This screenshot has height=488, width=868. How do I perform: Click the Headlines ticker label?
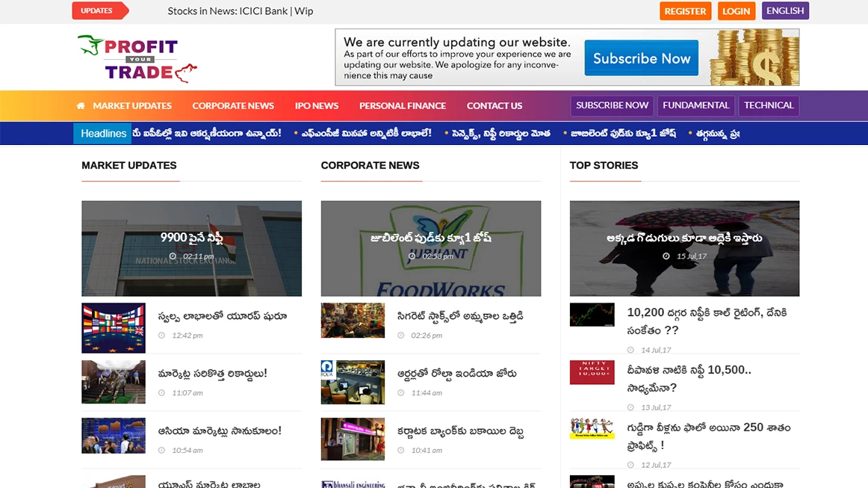[x=102, y=134]
